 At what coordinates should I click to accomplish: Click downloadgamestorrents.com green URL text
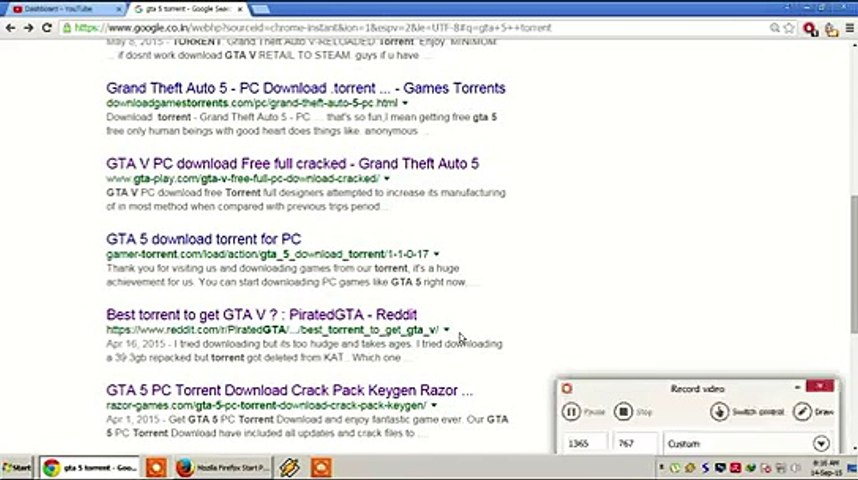(252, 103)
